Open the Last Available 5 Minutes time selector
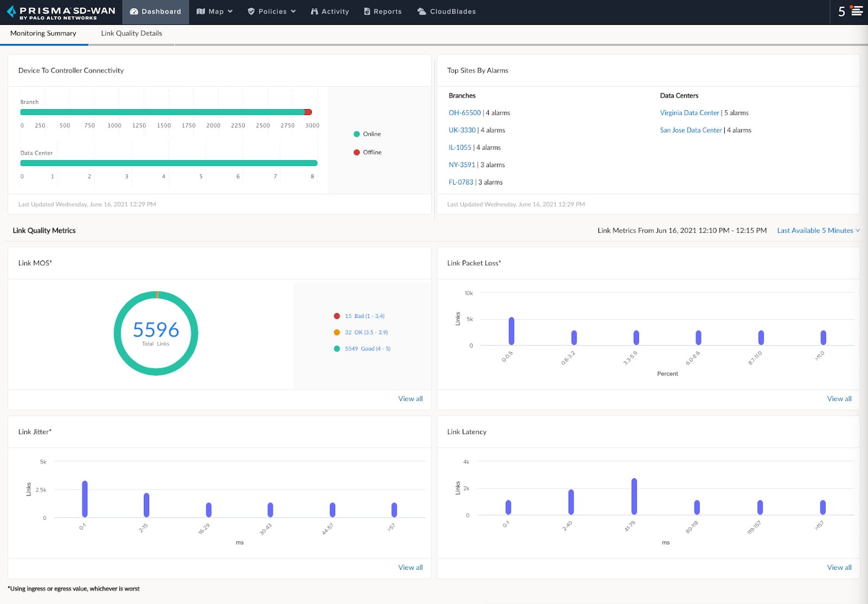Viewport: 868px width, 604px height. [x=815, y=230]
